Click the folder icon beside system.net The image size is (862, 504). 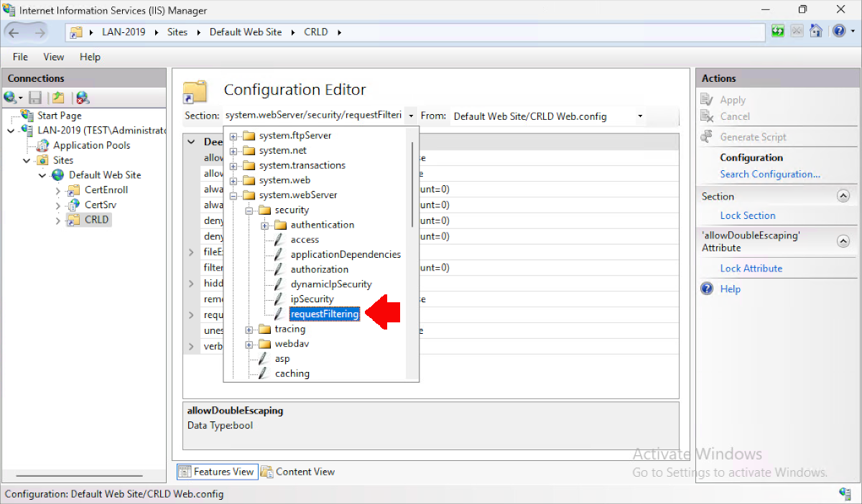point(249,151)
